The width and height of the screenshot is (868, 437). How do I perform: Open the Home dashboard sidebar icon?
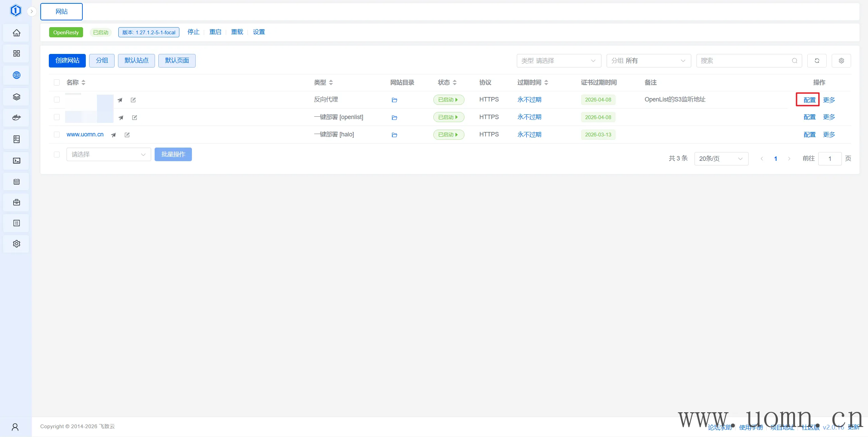tap(16, 33)
